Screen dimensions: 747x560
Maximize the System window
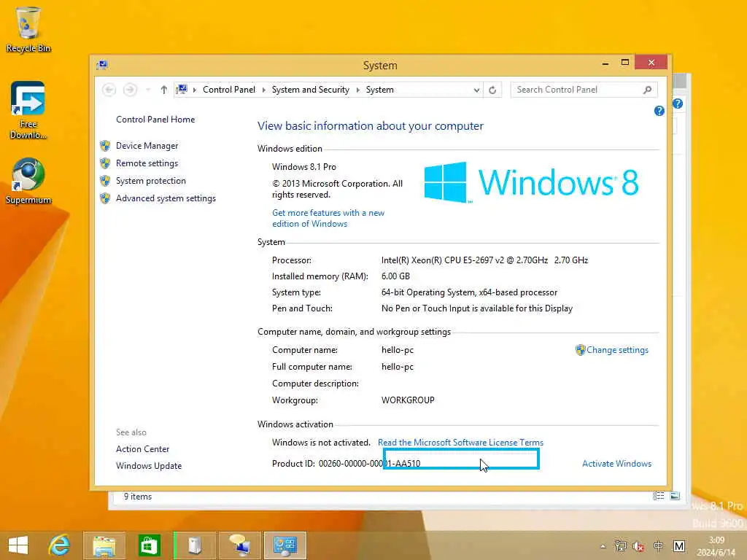pyautogui.click(x=625, y=63)
